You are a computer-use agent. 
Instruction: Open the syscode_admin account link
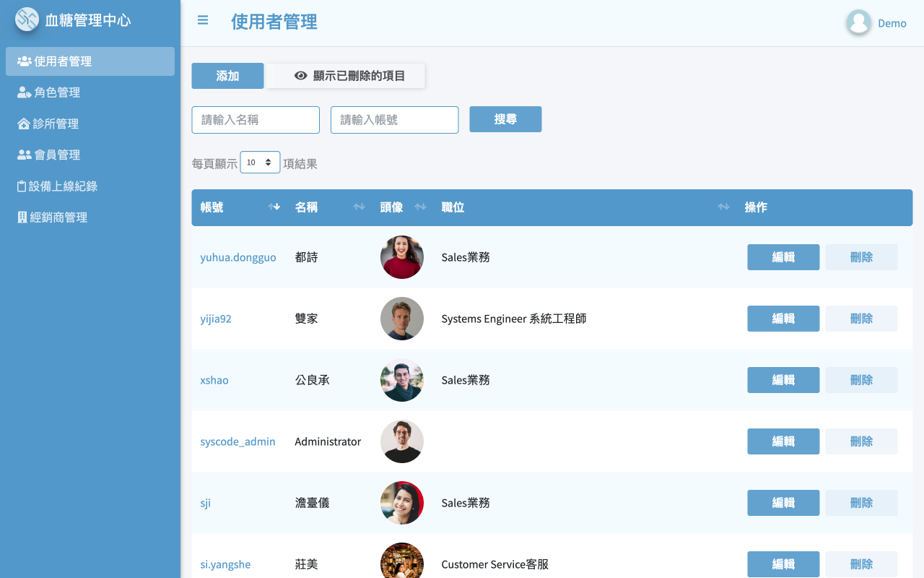click(x=237, y=441)
